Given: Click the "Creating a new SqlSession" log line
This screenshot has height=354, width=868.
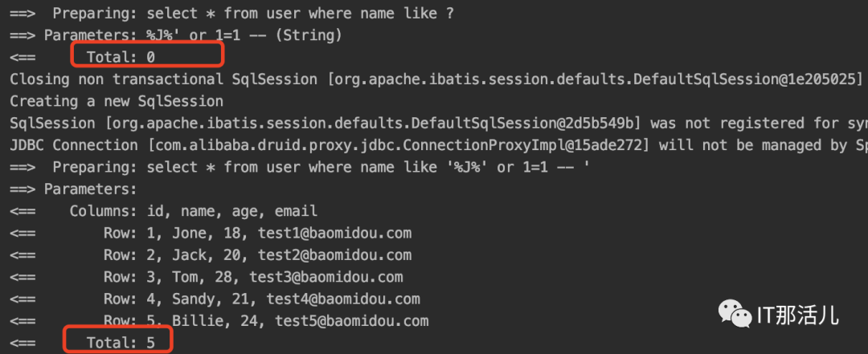Looking at the screenshot, I should [117, 101].
